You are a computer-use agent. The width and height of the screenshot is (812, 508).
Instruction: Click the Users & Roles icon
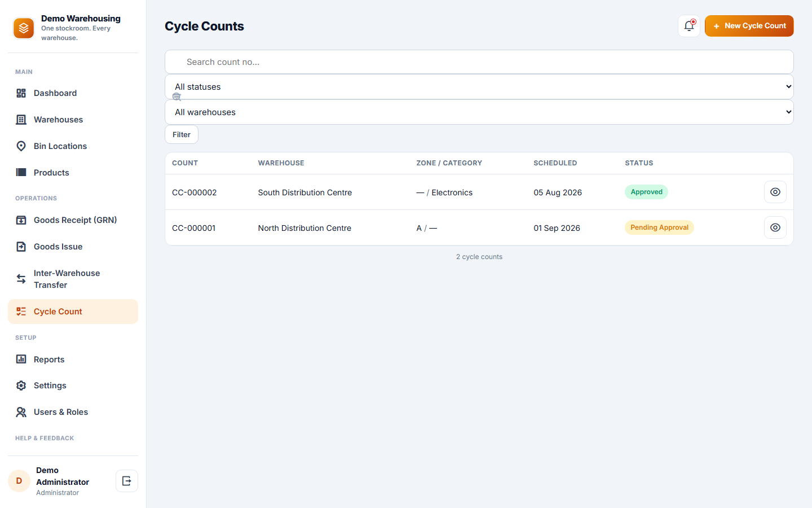tap(21, 412)
